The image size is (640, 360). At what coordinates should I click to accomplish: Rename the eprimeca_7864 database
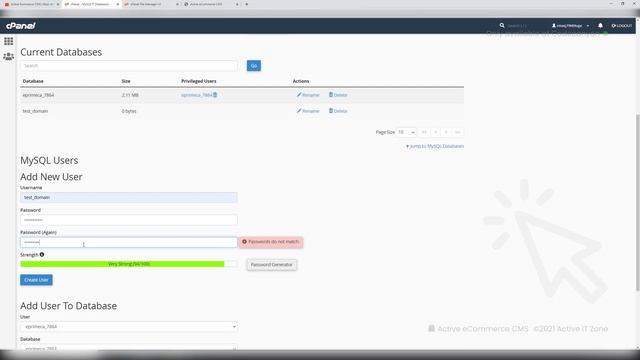tap(308, 95)
